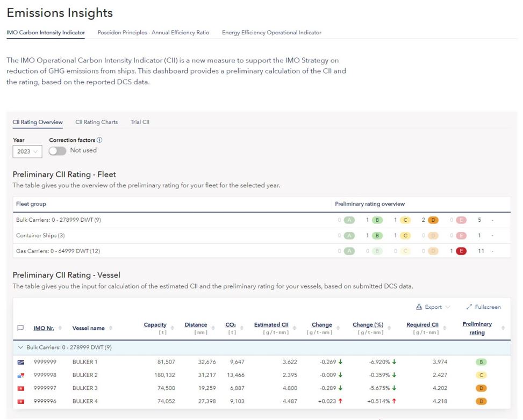523x420 pixels.
Task: Sort table by Change header
Action: pos(321,324)
